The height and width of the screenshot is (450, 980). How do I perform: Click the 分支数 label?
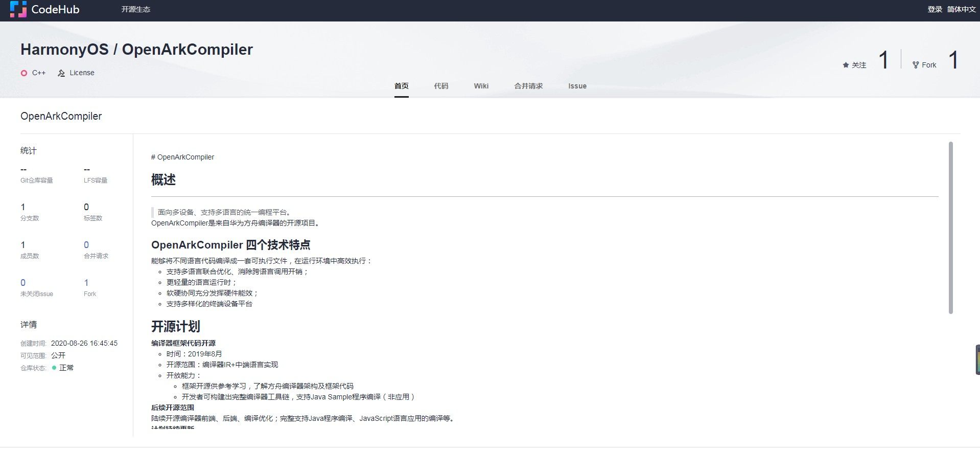tap(30, 218)
